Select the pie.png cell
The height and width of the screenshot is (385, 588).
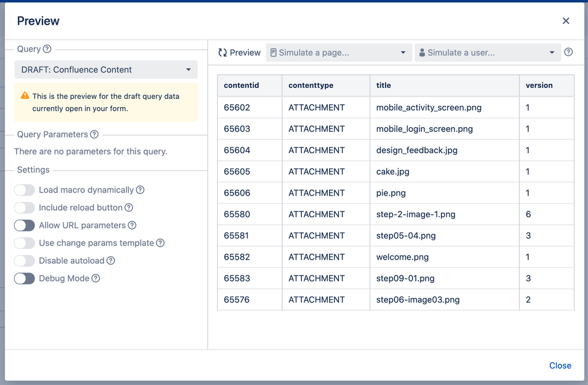445,193
